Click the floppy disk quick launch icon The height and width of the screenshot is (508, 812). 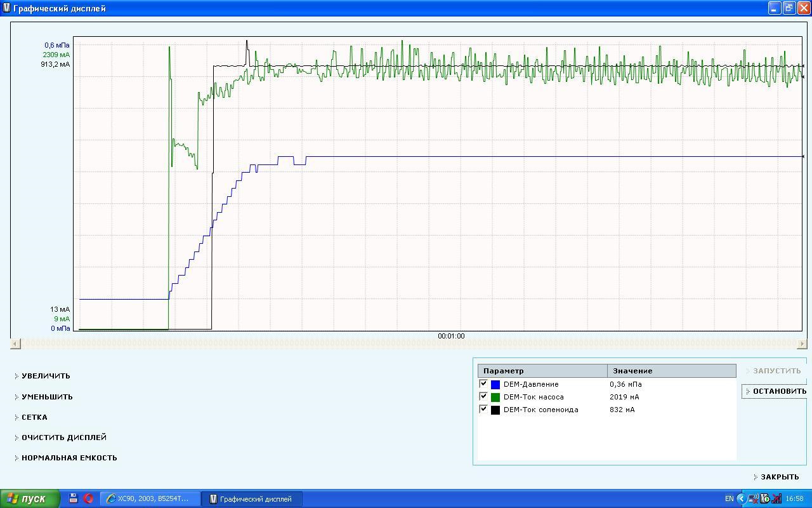(x=74, y=498)
